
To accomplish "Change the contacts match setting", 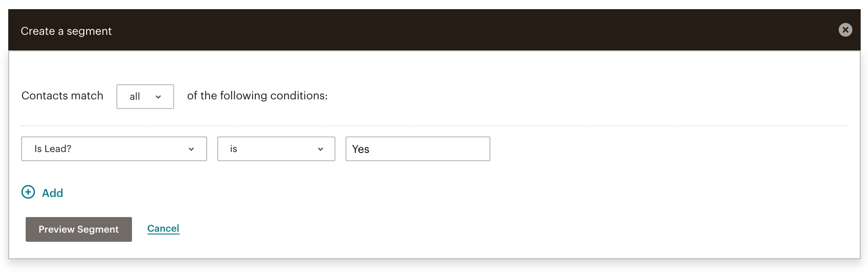I will (x=145, y=97).
